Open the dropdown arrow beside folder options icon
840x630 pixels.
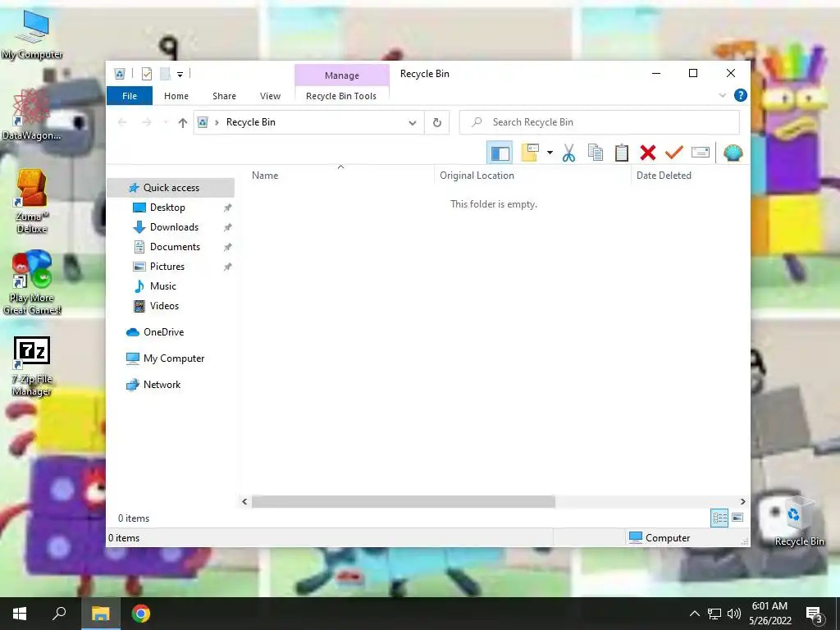(550, 153)
